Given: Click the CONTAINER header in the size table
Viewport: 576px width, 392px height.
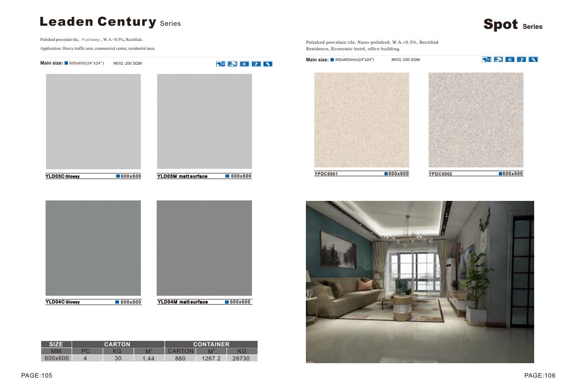Looking at the screenshot, I should click(x=211, y=344).
